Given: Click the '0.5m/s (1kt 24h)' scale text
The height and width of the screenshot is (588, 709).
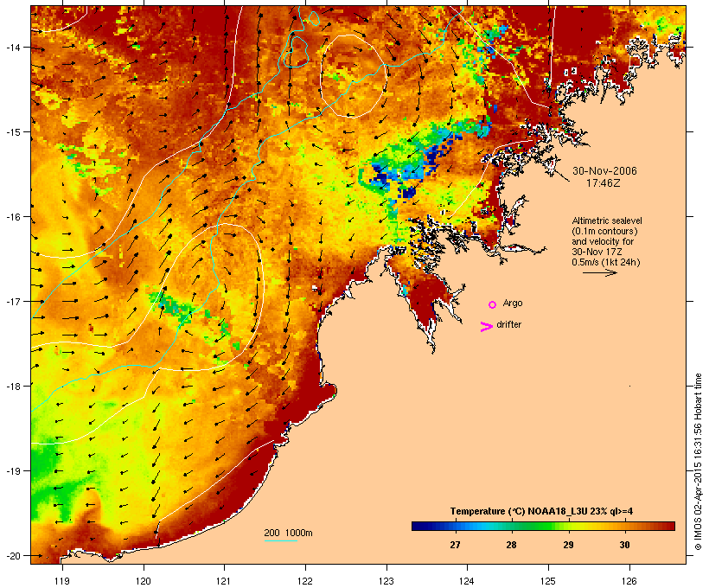Looking at the screenshot, I should click(x=606, y=262).
